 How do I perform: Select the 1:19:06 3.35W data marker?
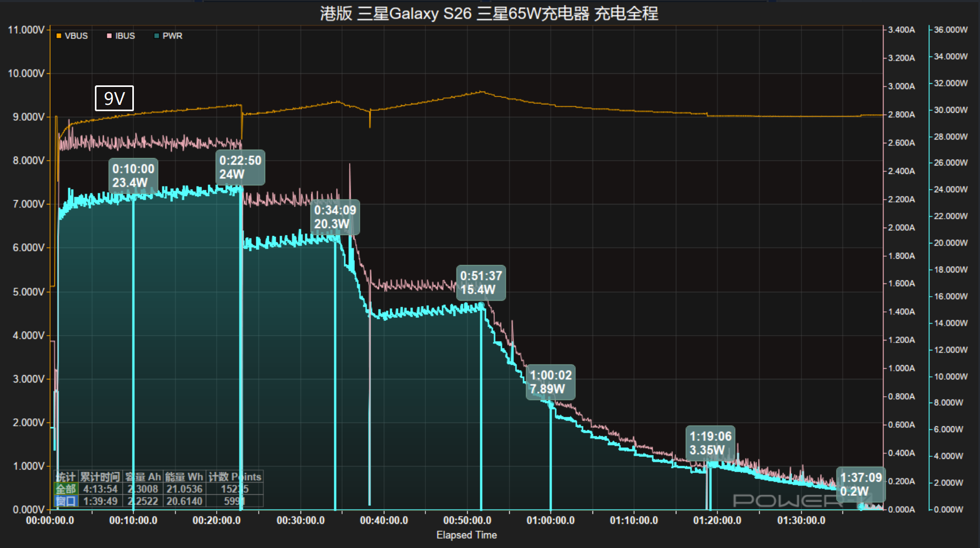pos(711,443)
